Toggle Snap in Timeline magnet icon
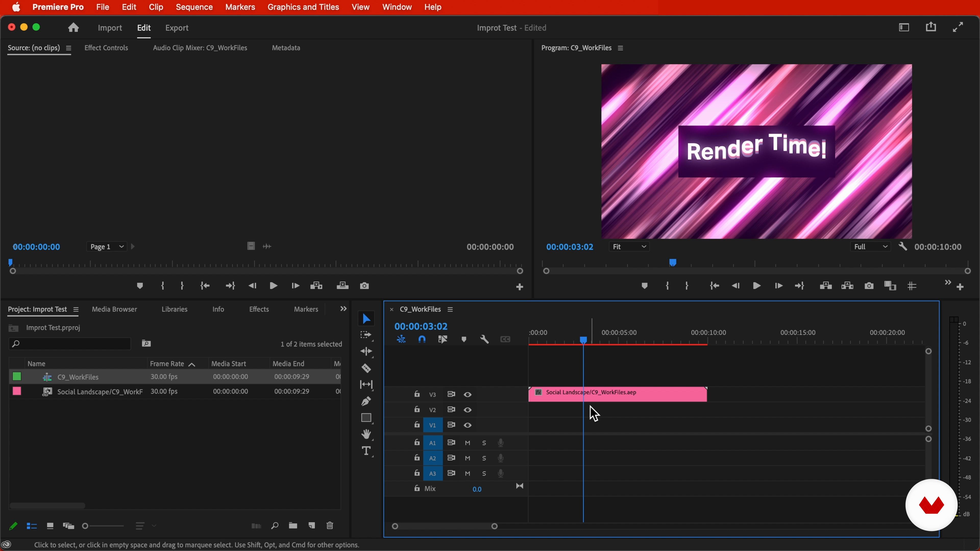 tap(422, 339)
